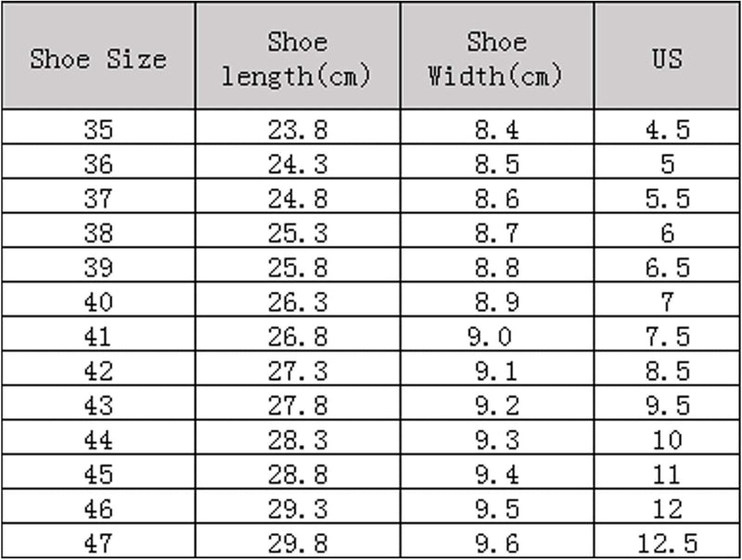Select shoe length 29.8 cell

(x=298, y=543)
